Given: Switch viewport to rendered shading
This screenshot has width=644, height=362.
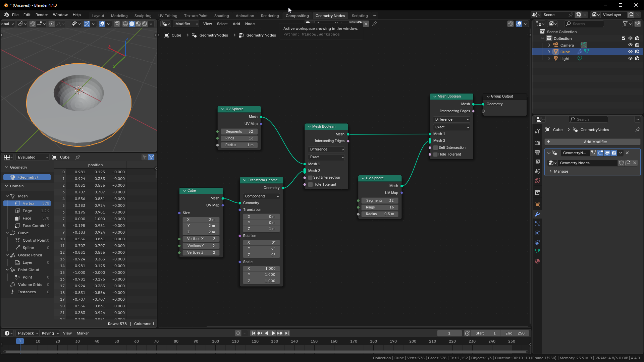Looking at the screenshot, I should pos(145,24).
